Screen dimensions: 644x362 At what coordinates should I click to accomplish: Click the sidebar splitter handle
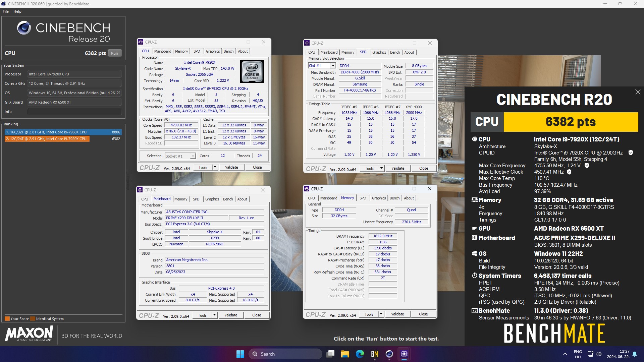(128, 180)
